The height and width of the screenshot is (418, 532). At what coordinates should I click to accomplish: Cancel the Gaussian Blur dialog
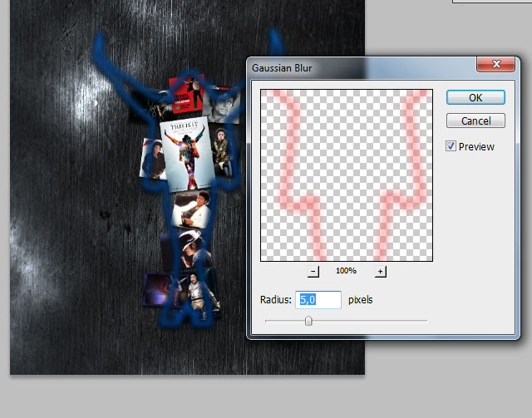475,120
